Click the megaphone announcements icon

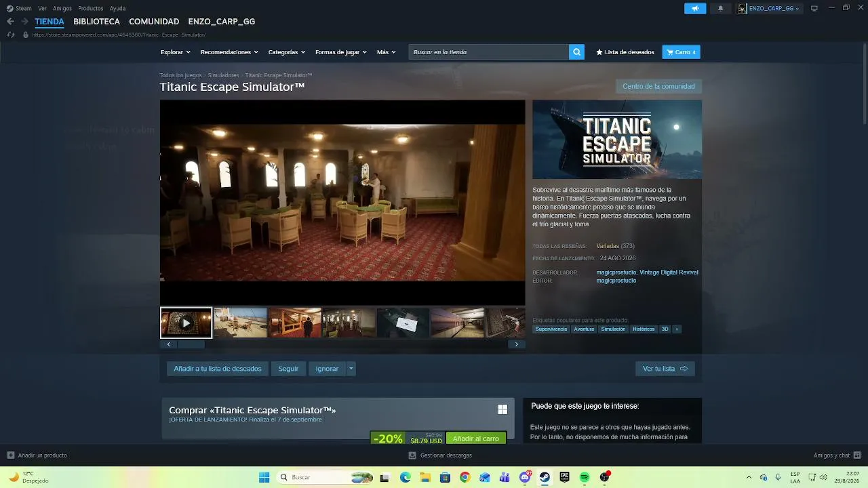pyautogui.click(x=695, y=9)
